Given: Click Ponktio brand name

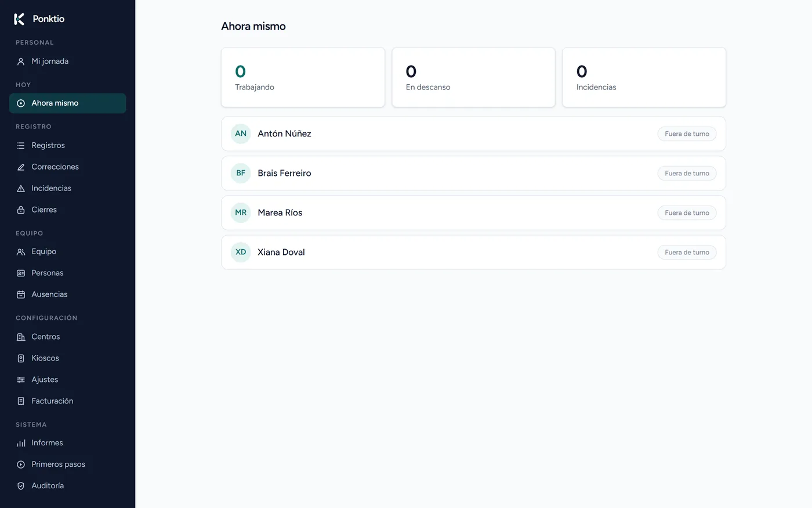Looking at the screenshot, I should point(49,19).
